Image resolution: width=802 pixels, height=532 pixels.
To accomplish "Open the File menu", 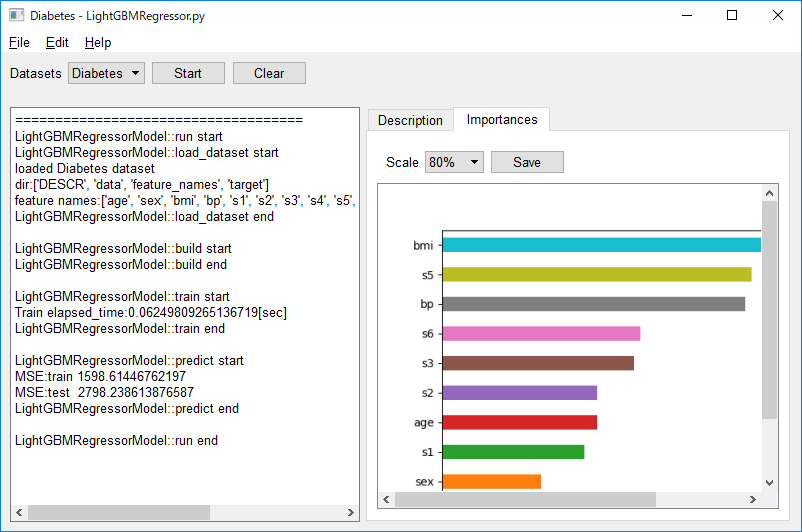I will coord(19,42).
